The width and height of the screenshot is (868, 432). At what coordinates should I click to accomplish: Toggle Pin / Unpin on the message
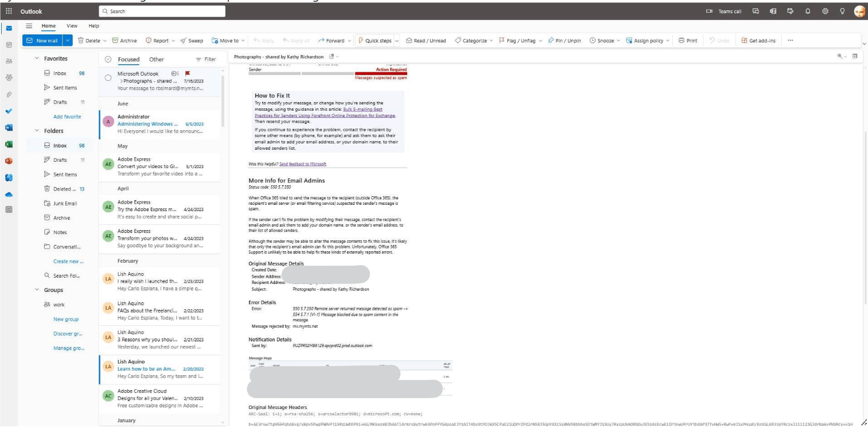pyautogui.click(x=564, y=41)
